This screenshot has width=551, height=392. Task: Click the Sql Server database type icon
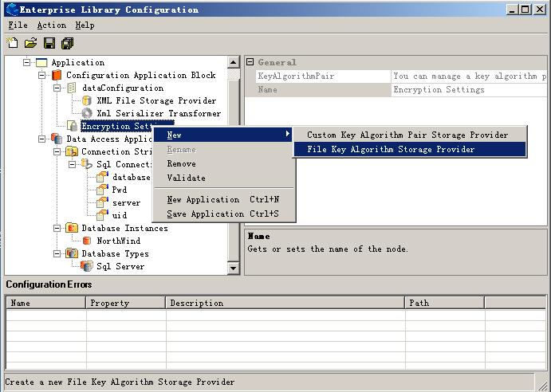pyautogui.click(x=87, y=266)
